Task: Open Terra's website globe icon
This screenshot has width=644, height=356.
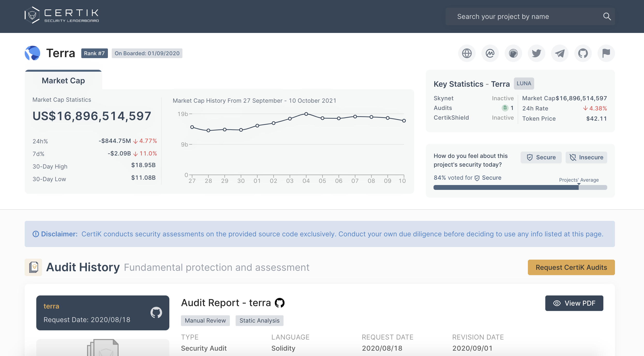Action: tap(467, 53)
